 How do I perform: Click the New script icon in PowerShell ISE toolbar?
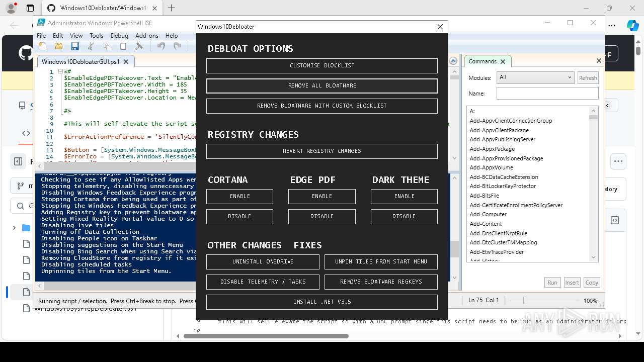(43, 46)
